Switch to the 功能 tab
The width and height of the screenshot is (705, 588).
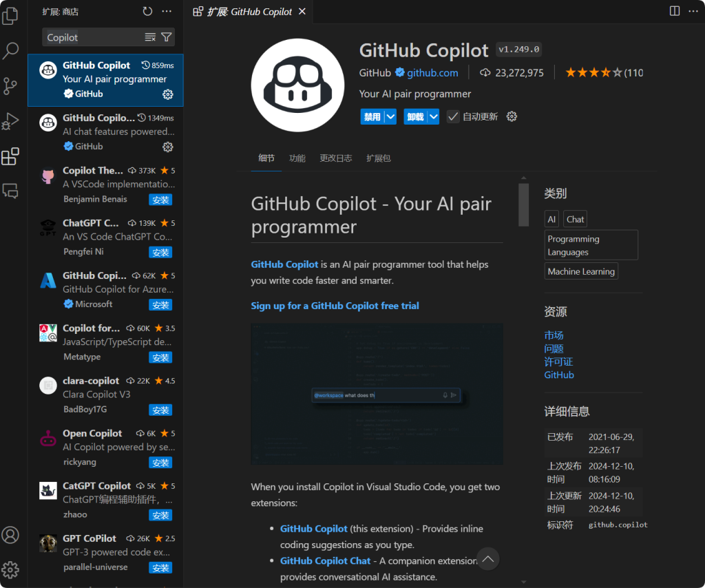297,158
